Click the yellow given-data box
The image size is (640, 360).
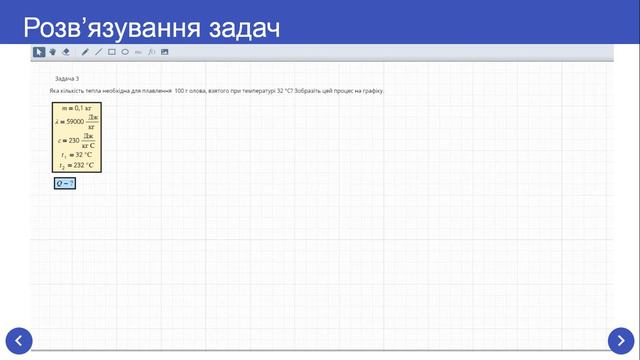(77, 137)
